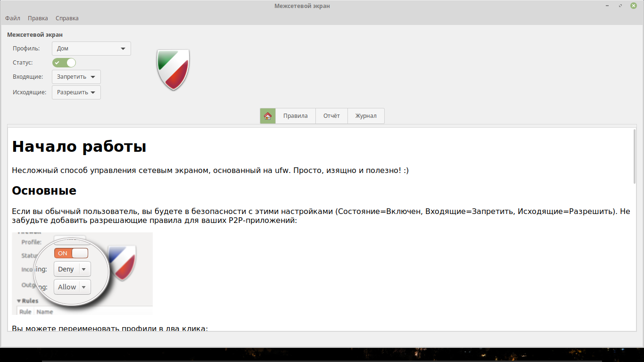Switch to the Правила tab
644x362 pixels.
click(x=295, y=116)
